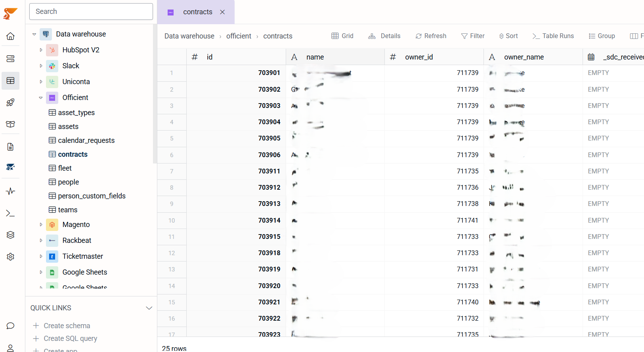Expand the HubSpot V2 schema

[x=41, y=50]
